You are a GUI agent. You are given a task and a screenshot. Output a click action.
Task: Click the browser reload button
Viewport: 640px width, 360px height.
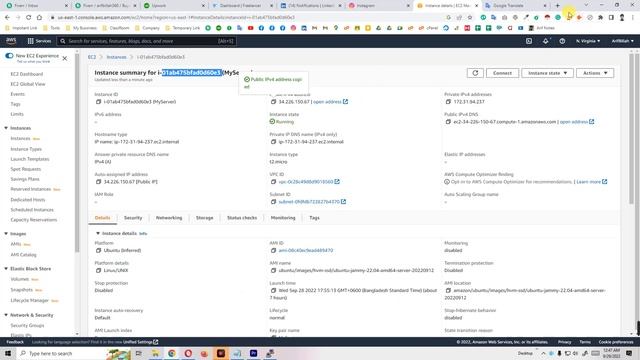point(29,18)
